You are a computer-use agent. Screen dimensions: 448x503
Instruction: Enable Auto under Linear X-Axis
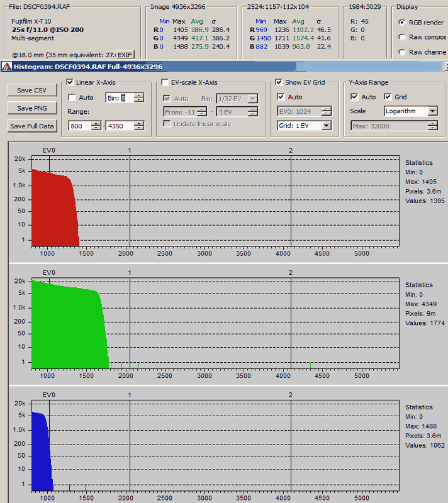coord(72,97)
